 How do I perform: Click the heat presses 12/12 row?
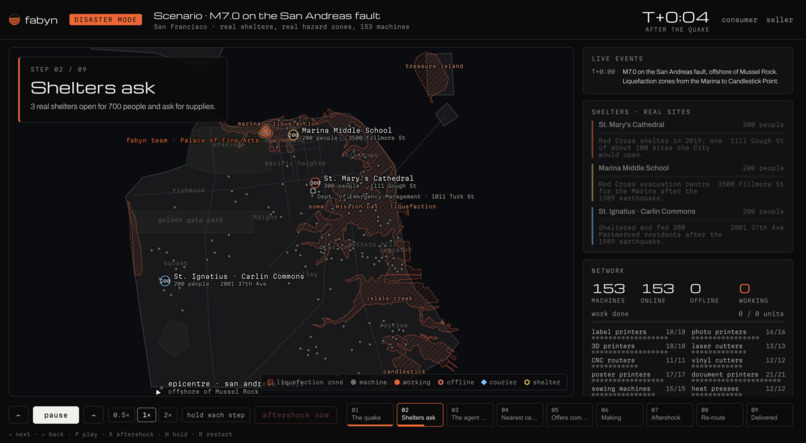tap(738, 391)
